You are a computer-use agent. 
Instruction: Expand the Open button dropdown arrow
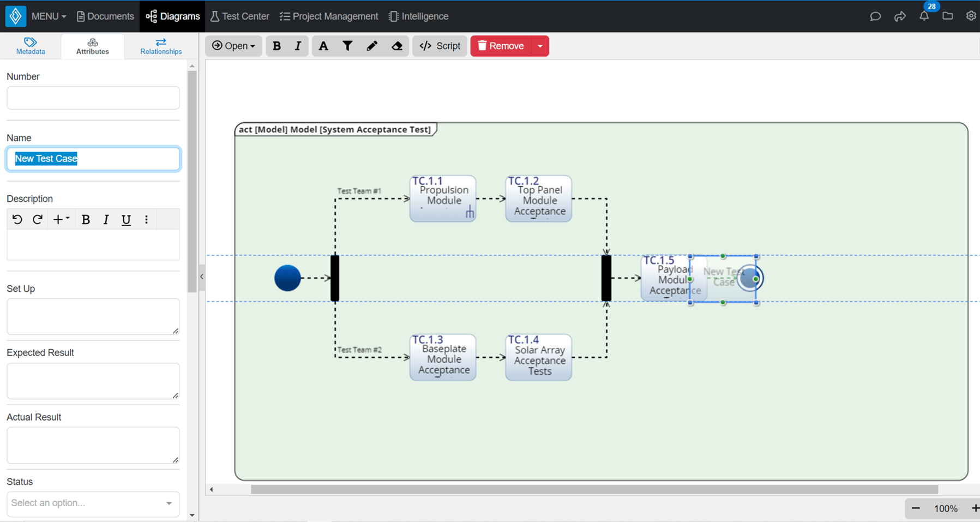pos(251,46)
